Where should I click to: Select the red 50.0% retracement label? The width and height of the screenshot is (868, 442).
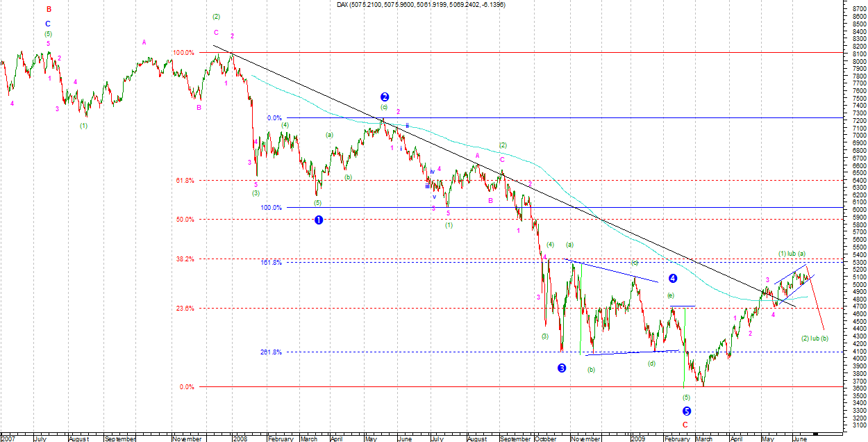[x=185, y=220]
